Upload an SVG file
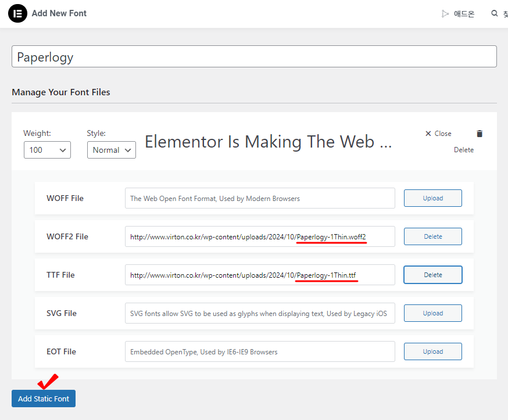The width and height of the screenshot is (508, 420). [x=433, y=313]
